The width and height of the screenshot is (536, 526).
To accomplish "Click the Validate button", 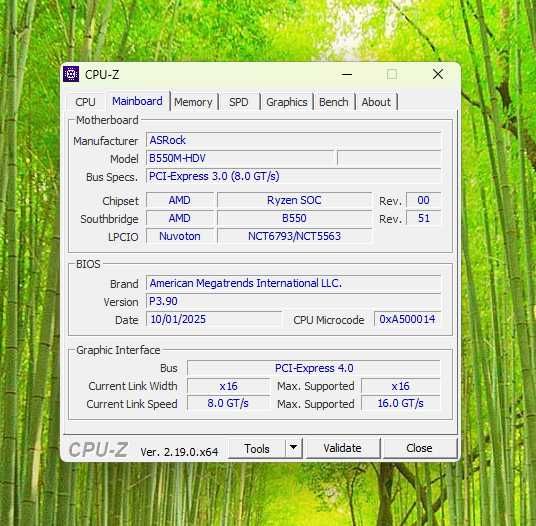I will (343, 448).
